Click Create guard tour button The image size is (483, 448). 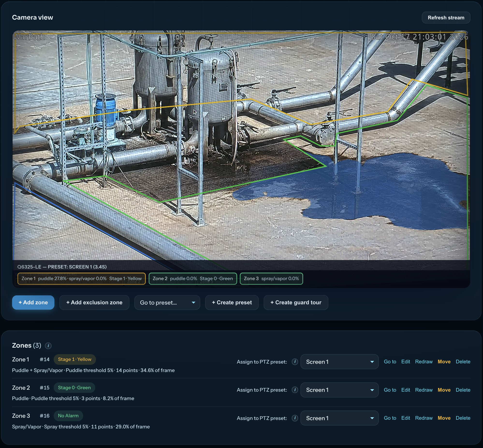pyautogui.click(x=296, y=303)
